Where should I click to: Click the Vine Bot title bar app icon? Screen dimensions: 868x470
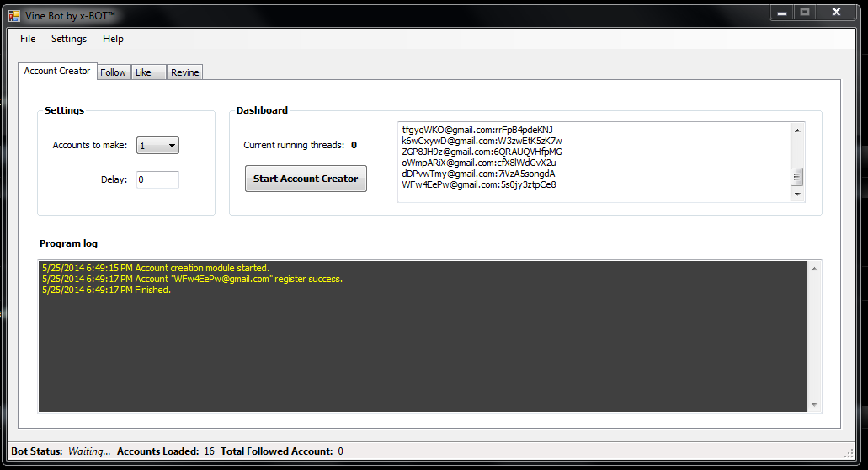tap(13, 16)
